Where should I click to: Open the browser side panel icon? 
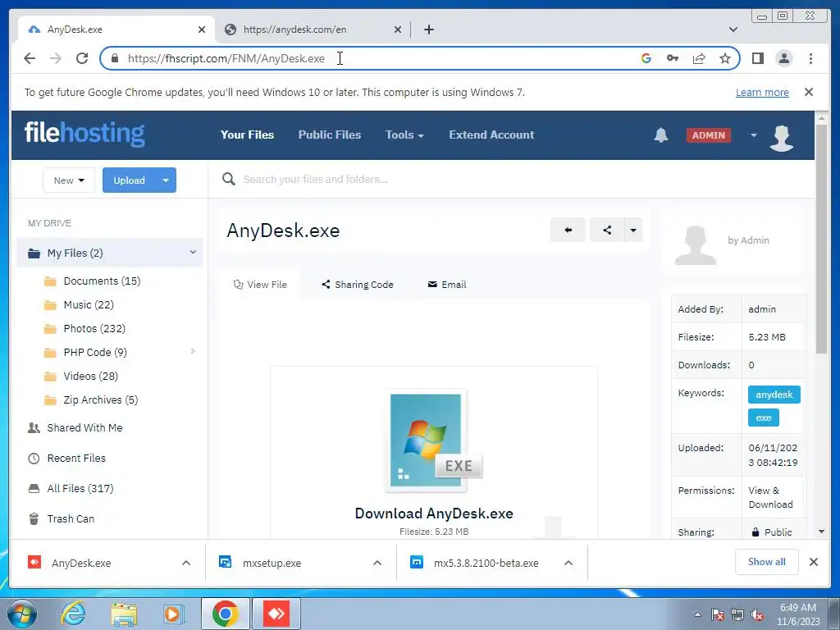757,58
